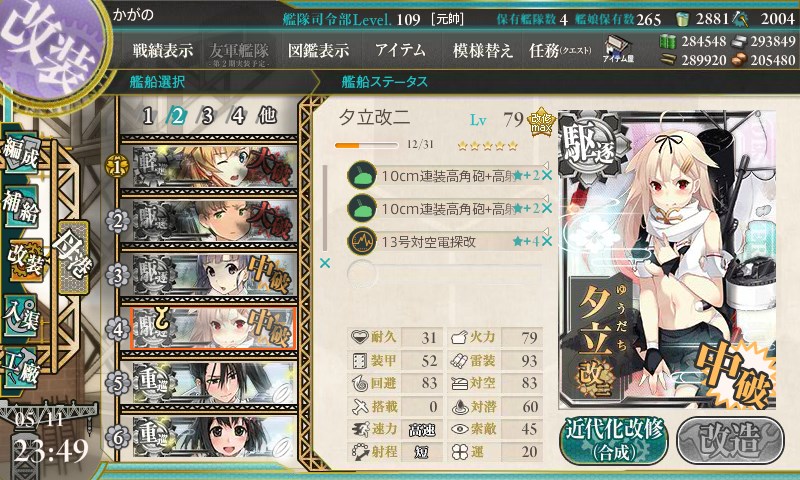Remove all equipment with left X mark
This screenshot has width=800, height=480.
coord(324,263)
